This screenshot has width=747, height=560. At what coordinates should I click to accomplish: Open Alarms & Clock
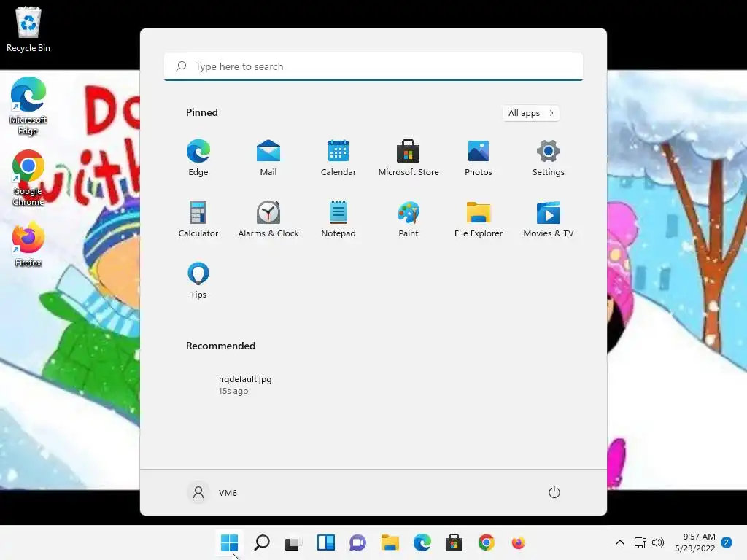coord(268,219)
